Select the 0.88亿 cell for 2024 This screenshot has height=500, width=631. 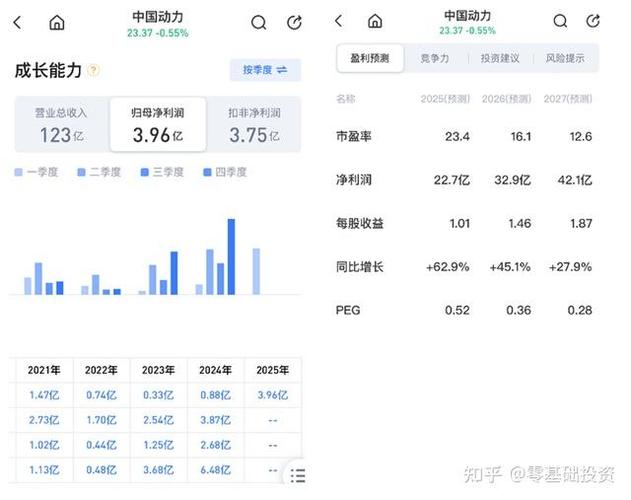216,395
